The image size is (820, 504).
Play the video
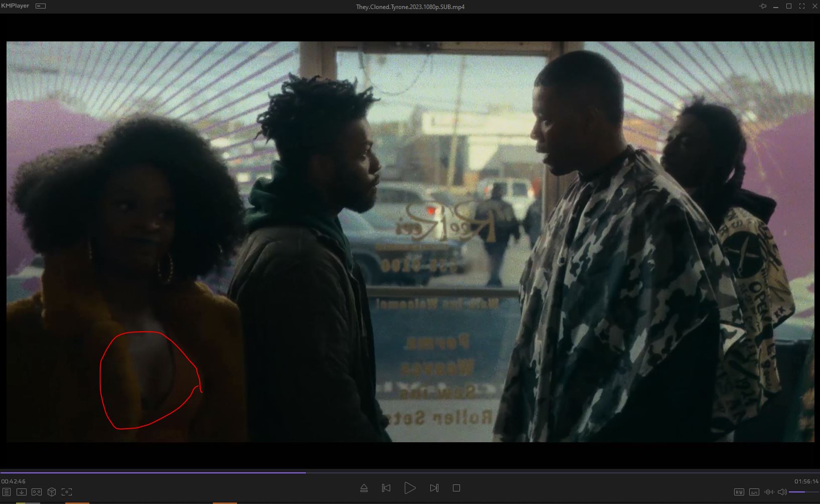pyautogui.click(x=410, y=488)
